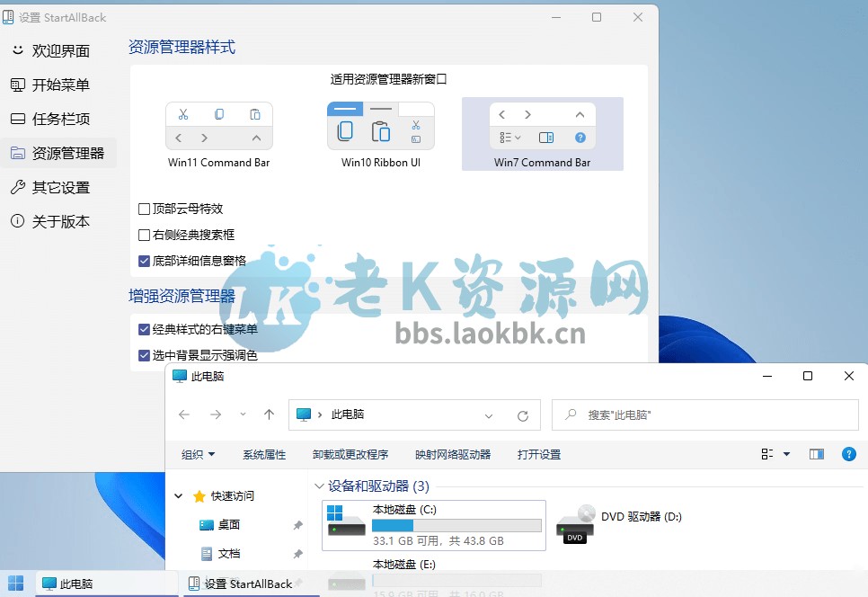Image resolution: width=868 pixels, height=597 pixels.
Task: Click the up arrow in Explorer navigation
Action: point(269,414)
